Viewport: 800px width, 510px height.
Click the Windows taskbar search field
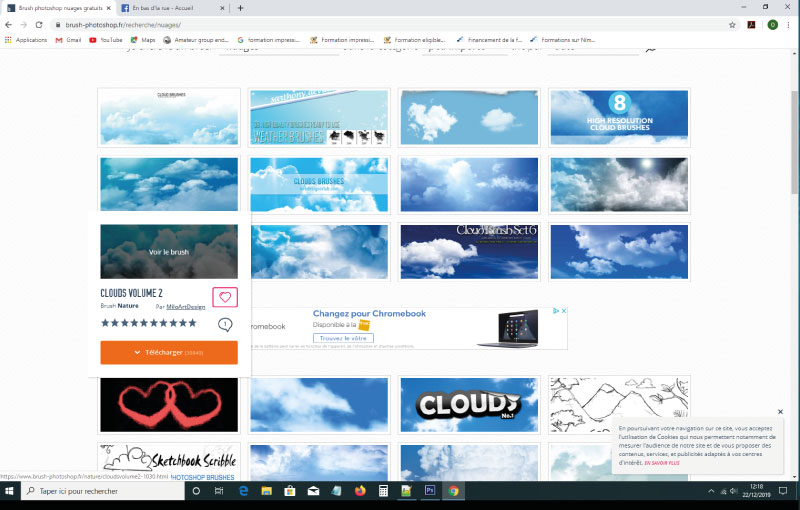tap(100, 491)
